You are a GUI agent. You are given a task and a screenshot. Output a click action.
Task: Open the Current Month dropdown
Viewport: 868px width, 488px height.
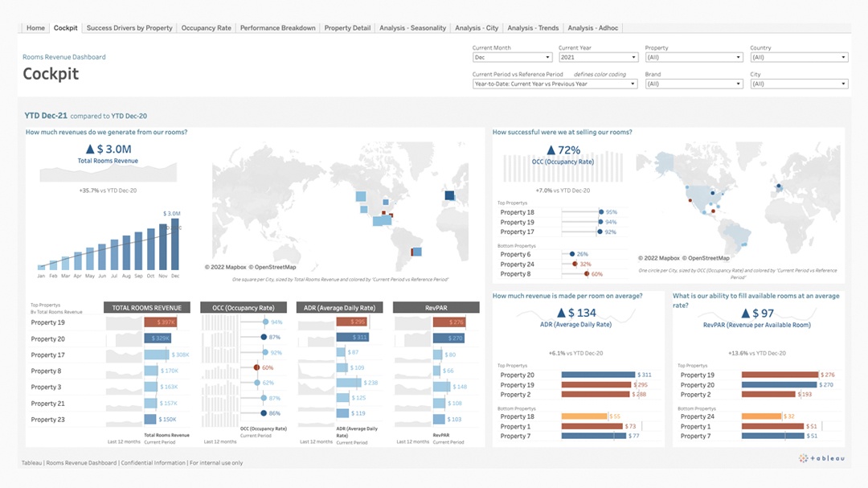point(512,58)
